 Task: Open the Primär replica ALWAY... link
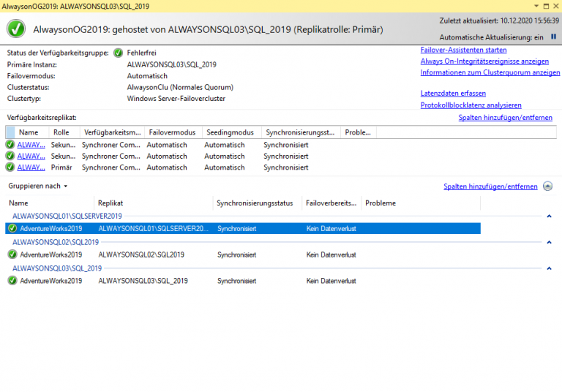click(x=31, y=167)
